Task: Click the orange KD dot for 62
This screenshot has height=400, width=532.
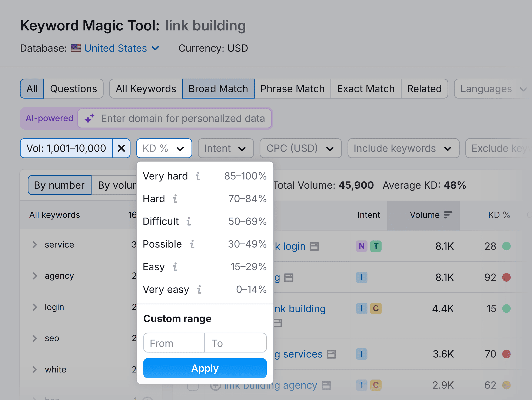Action: [x=506, y=385]
